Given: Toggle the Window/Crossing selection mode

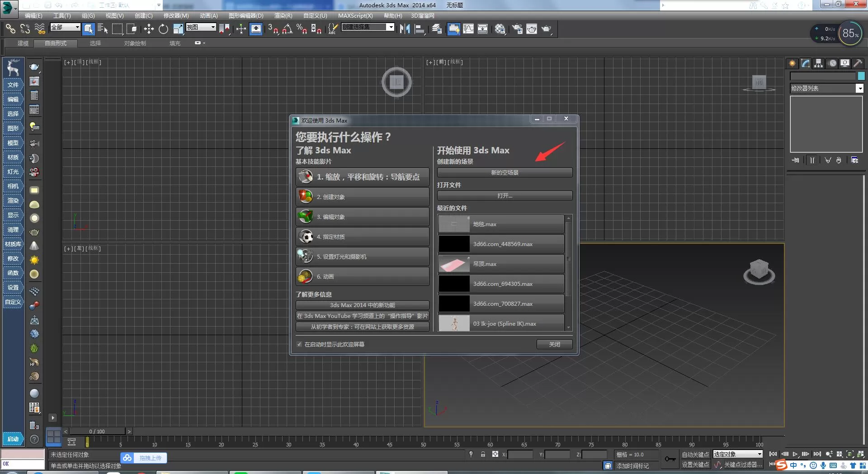Looking at the screenshot, I should pos(132,29).
